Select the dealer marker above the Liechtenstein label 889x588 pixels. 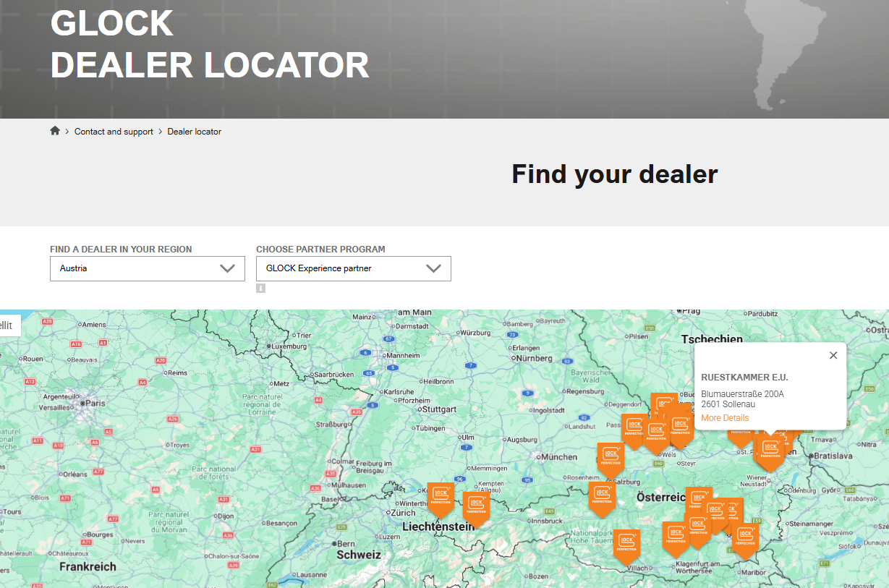coord(476,508)
